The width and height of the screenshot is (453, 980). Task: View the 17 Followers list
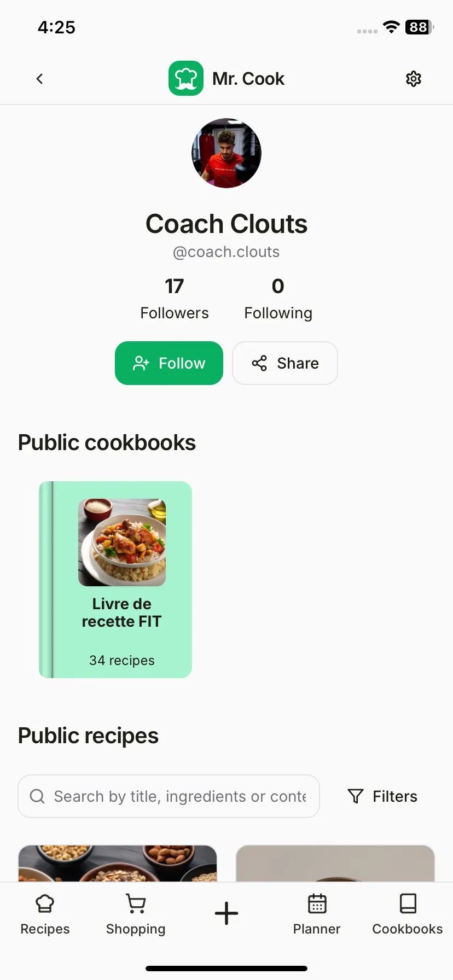coord(175,299)
